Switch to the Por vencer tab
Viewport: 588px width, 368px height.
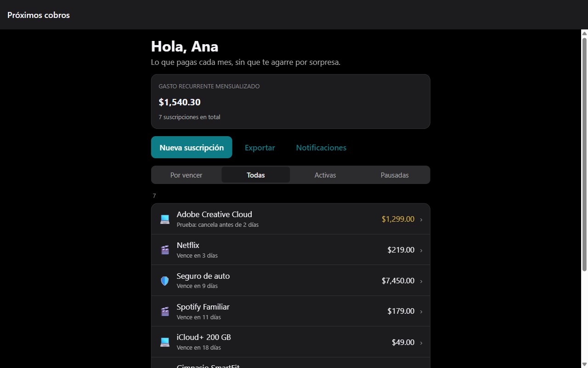(186, 175)
